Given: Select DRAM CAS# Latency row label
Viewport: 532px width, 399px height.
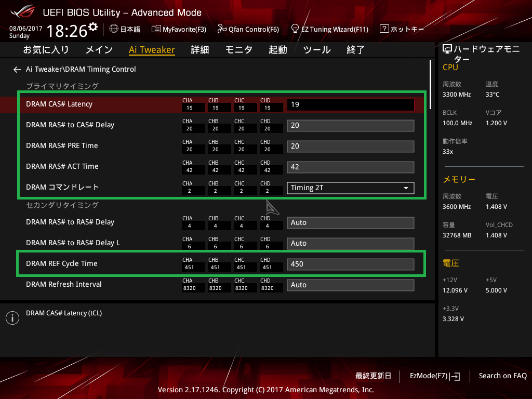Looking at the screenshot, I should pos(59,104).
